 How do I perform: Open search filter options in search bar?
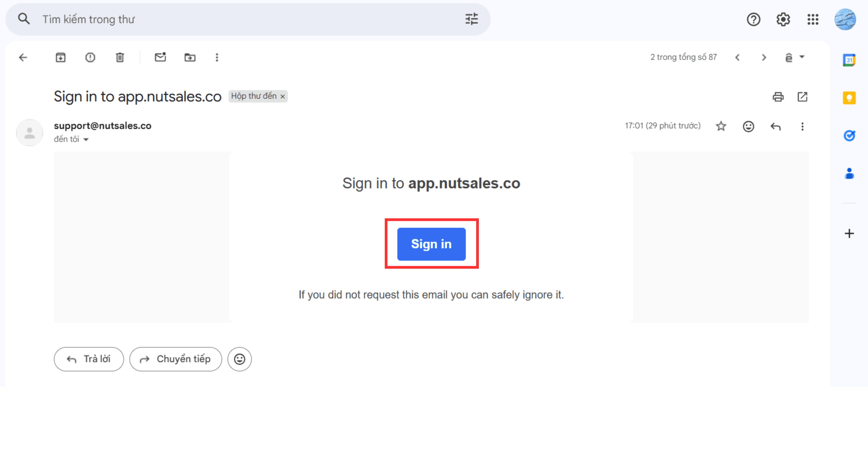coord(471,19)
